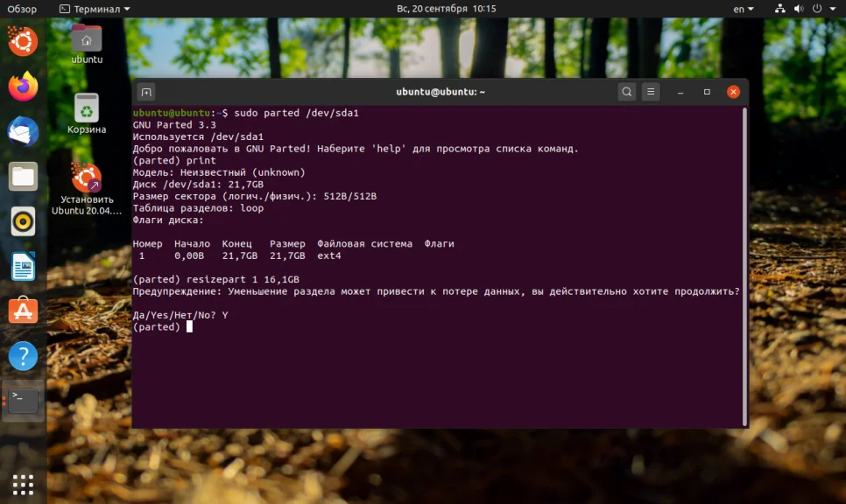
Task: Click the Предупреждение warning line
Action: click(436, 291)
